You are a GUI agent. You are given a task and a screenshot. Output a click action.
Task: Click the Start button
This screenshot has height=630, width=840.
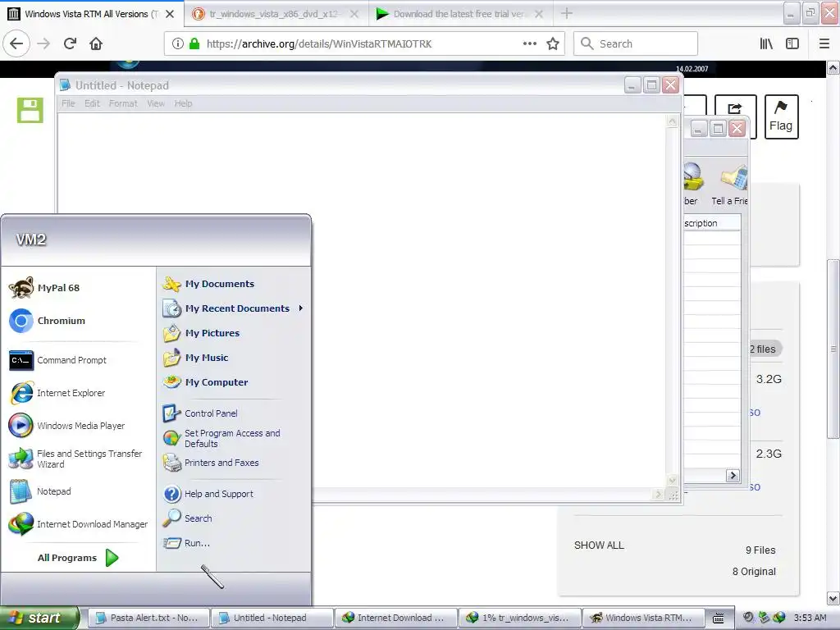coord(39,618)
